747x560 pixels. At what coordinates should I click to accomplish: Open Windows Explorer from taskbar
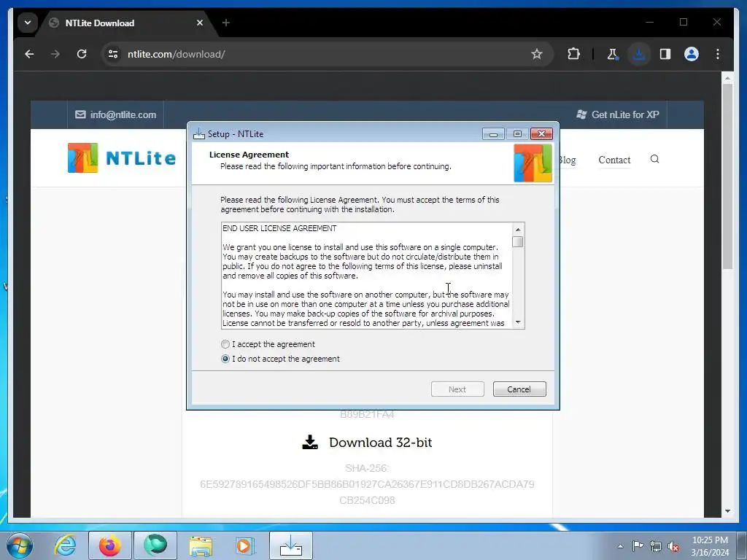[201, 545]
